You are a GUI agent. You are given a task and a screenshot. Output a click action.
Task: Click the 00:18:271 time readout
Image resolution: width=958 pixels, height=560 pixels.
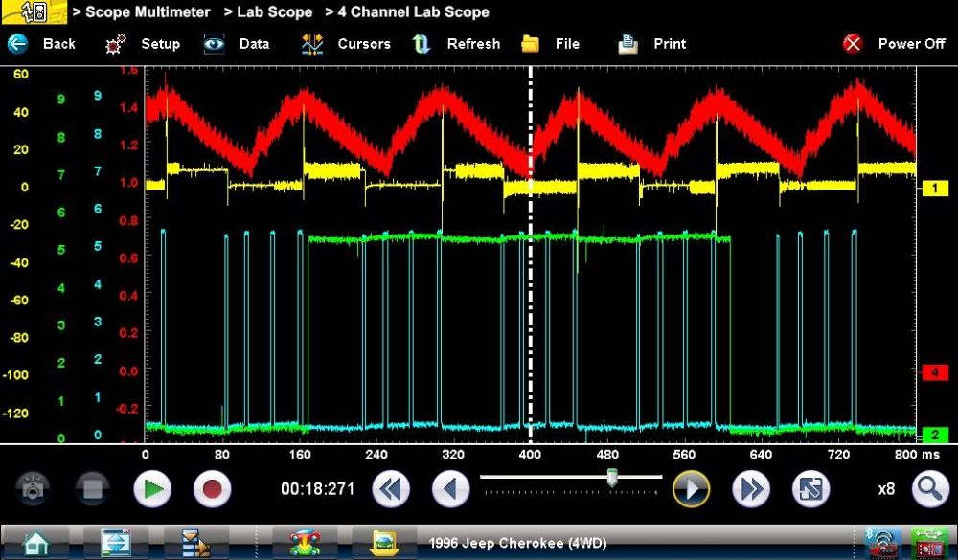pyautogui.click(x=318, y=489)
